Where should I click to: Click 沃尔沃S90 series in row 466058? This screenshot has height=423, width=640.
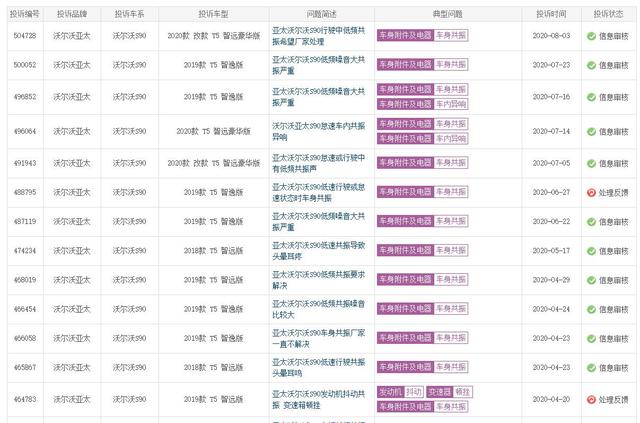pos(129,338)
